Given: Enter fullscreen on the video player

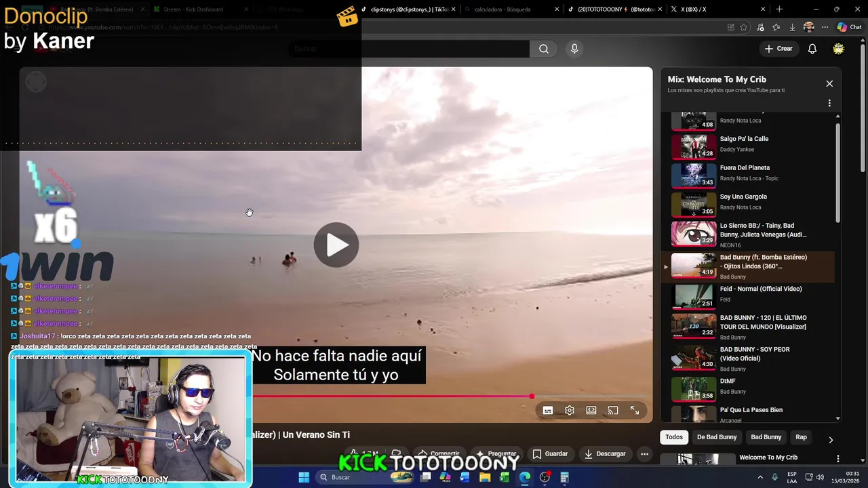Looking at the screenshot, I should [635, 410].
